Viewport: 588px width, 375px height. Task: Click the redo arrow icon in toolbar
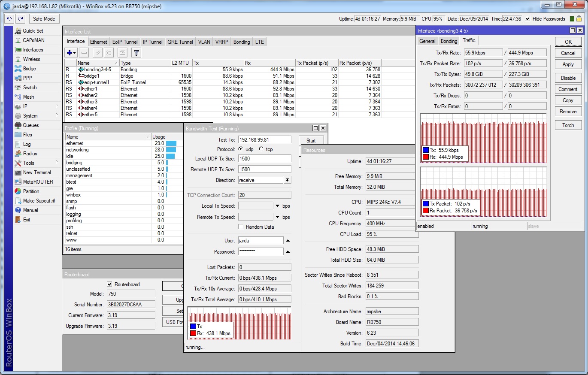pyautogui.click(x=20, y=19)
